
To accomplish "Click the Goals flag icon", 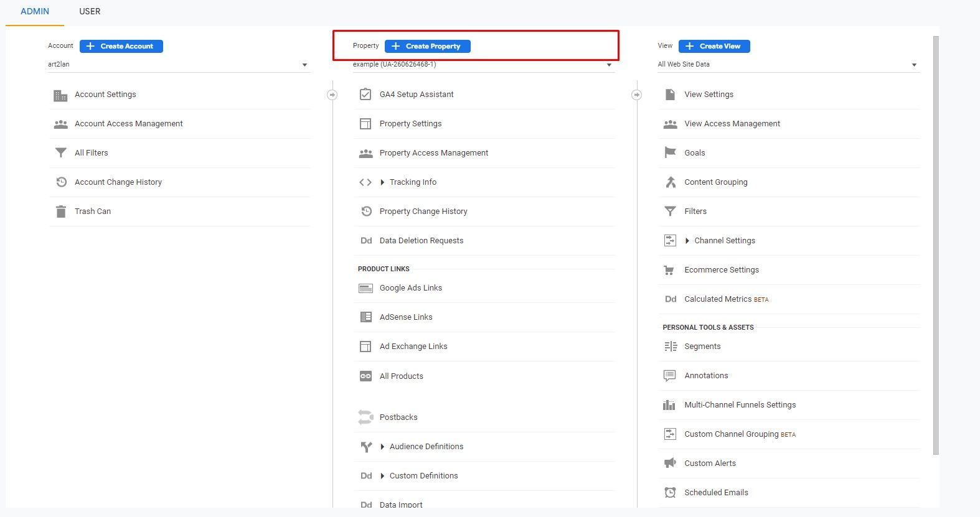I will [x=670, y=153].
